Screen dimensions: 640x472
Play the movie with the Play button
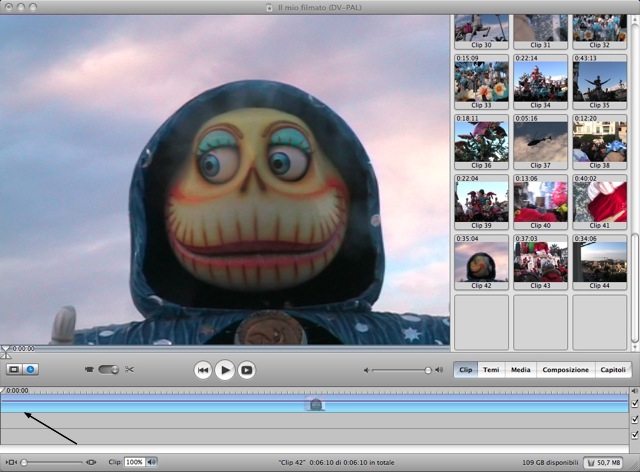pos(224,370)
